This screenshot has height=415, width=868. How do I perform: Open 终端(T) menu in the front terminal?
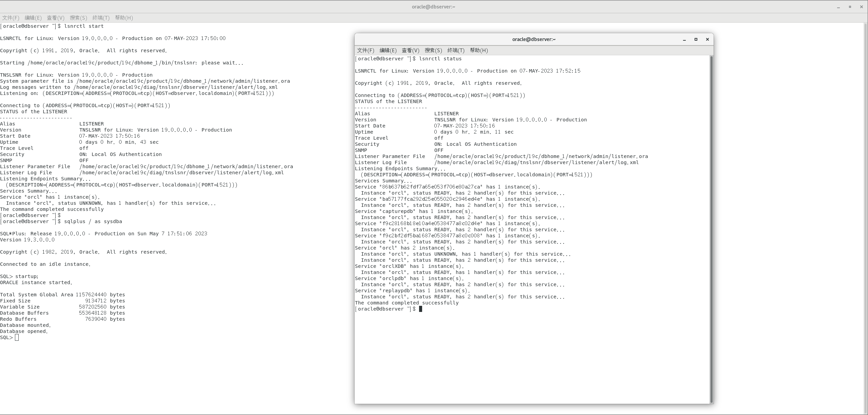tap(456, 51)
